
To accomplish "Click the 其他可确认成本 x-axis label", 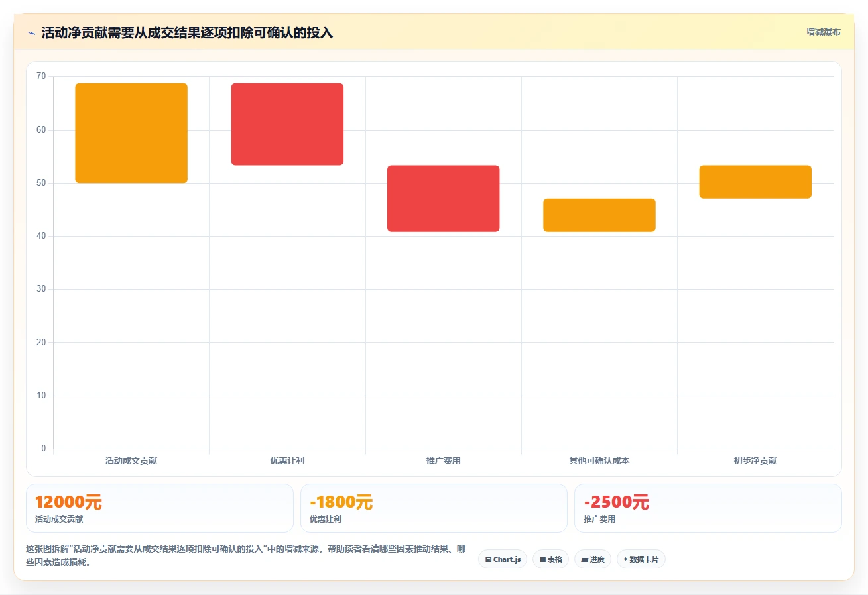I will [599, 460].
